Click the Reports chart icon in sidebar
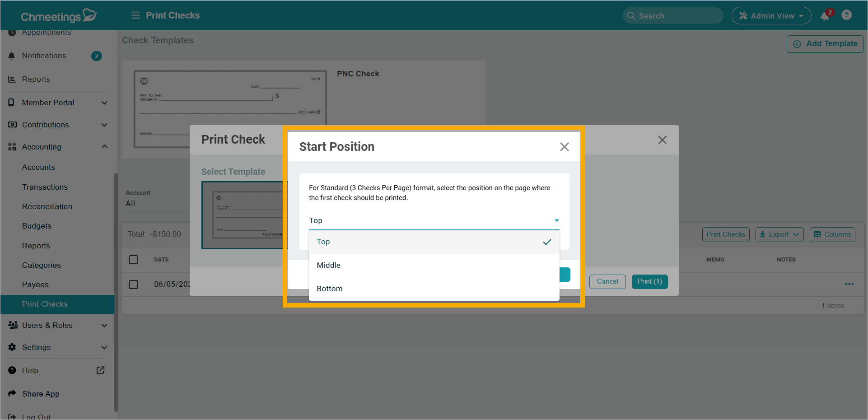Screen dimensions: 868x420 click(x=12, y=79)
